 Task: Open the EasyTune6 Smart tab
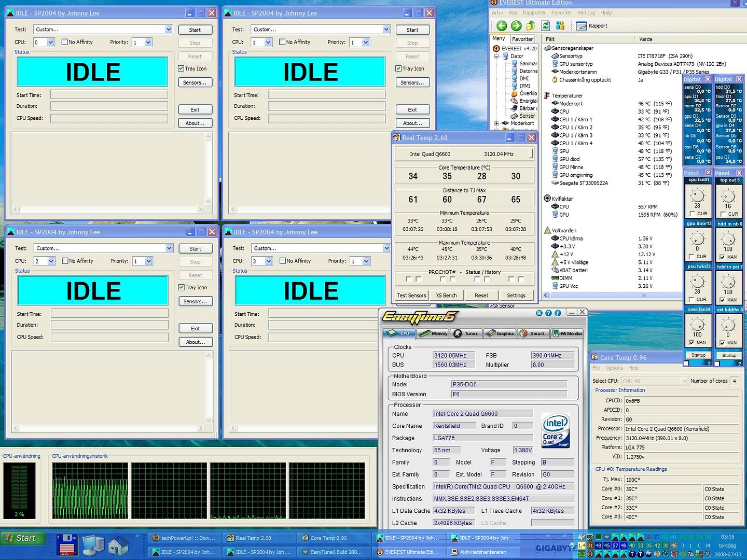pyautogui.click(x=533, y=333)
